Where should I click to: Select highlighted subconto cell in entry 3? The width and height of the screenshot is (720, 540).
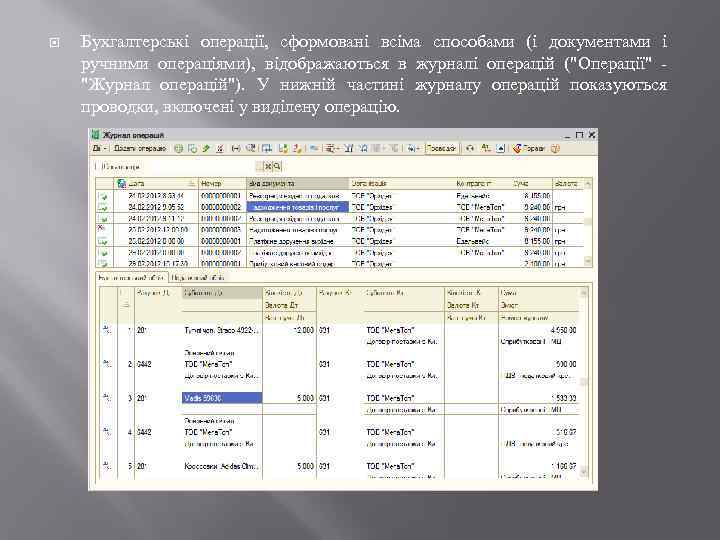pyautogui.click(x=222, y=398)
